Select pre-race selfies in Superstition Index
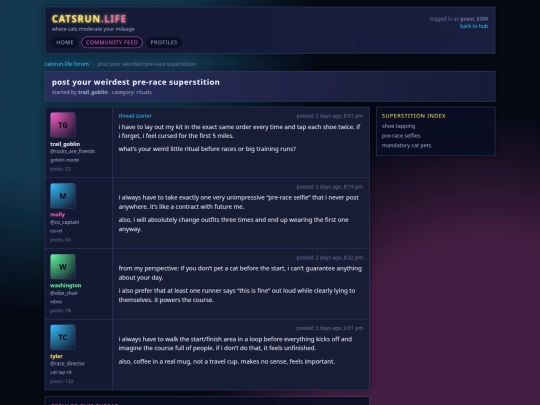This screenshot has width=540, height=405. pyautogui.click(x=401, y=136)
